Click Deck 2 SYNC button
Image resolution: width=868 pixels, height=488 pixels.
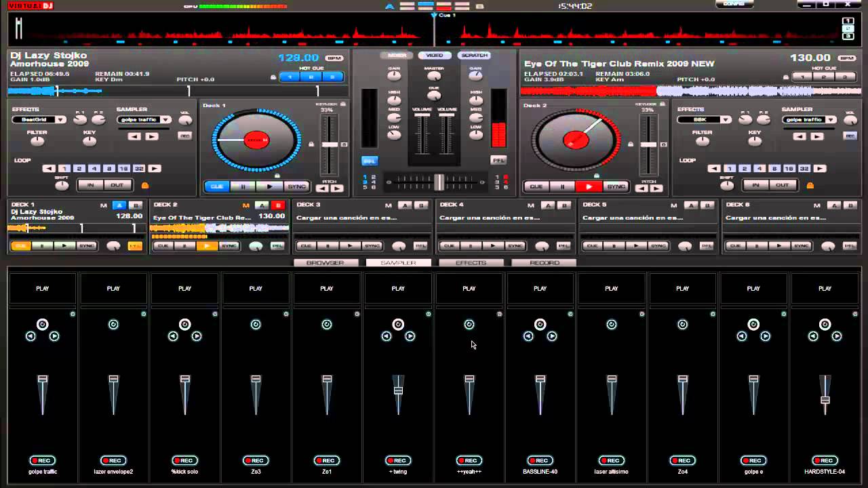pos(616,186)
